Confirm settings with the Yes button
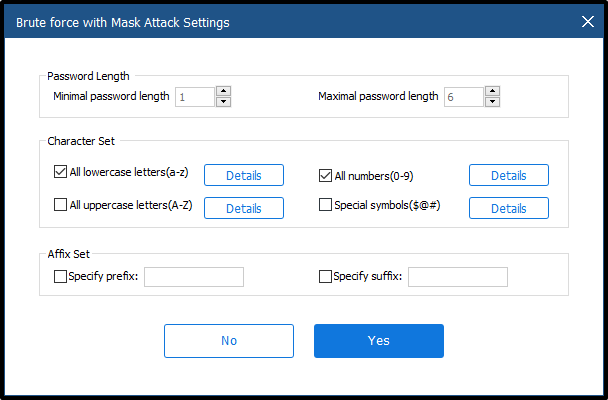 point(378,341)
